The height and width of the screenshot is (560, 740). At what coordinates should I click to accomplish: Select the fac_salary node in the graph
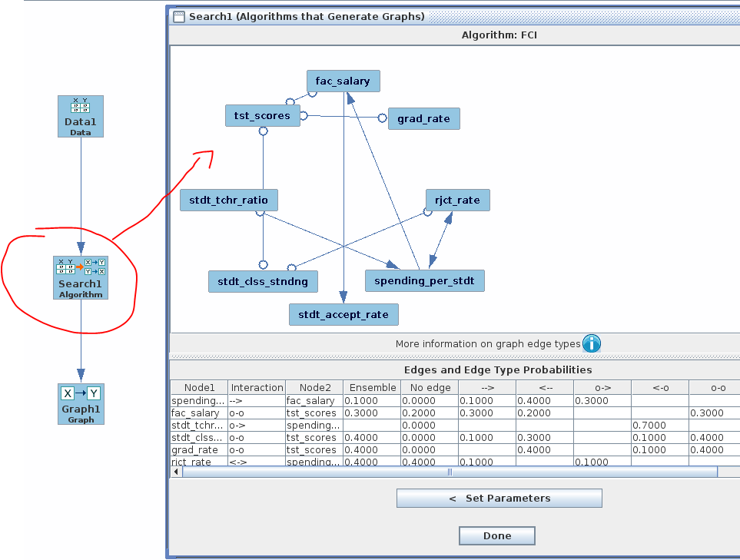coord(343,81)
